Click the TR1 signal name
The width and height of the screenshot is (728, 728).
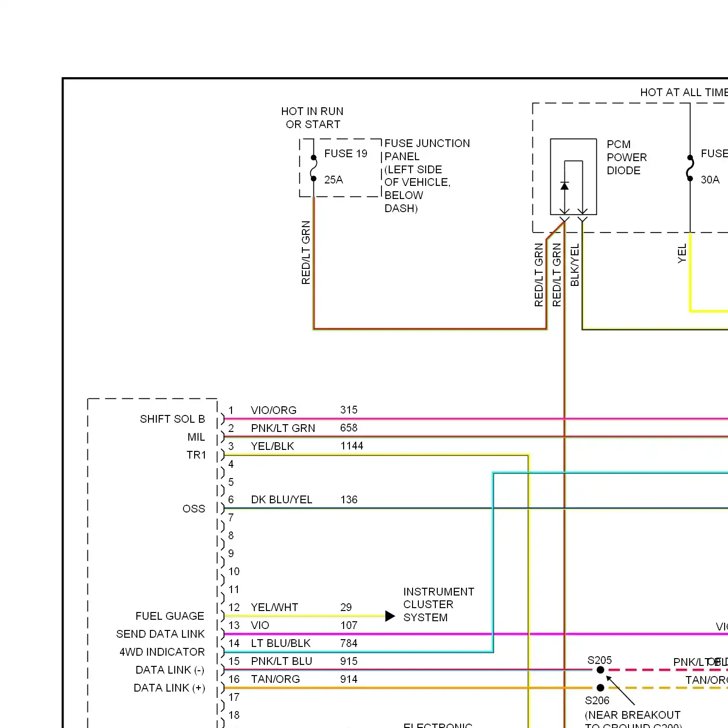(x=196, y=455)
